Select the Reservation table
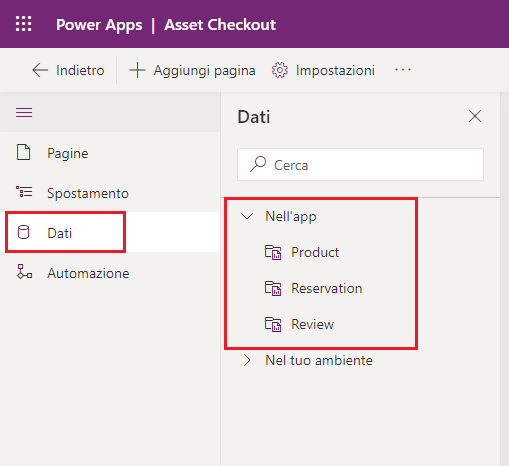Image resolution: width=509 pixels, height=466 pixels. click(327, 288)
